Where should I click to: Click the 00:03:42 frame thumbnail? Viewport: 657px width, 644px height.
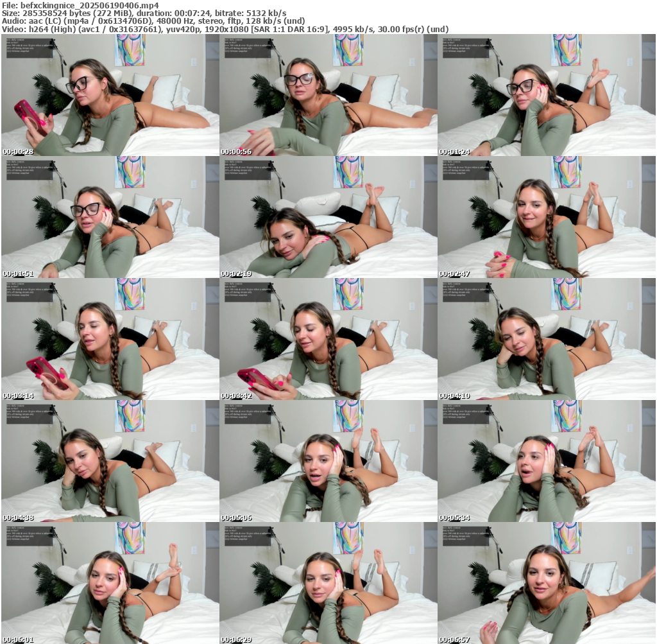(x=328, y=339)
